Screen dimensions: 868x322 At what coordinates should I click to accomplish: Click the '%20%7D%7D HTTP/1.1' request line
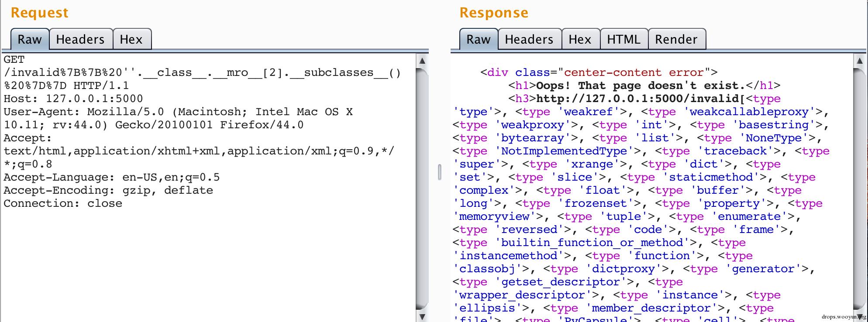tap(66, 86)
